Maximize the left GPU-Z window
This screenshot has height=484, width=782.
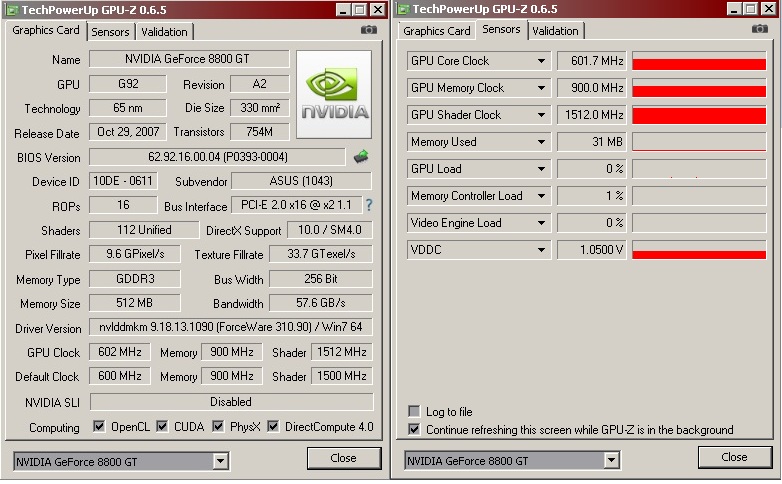pyautogui.click(x=360, y=10)
